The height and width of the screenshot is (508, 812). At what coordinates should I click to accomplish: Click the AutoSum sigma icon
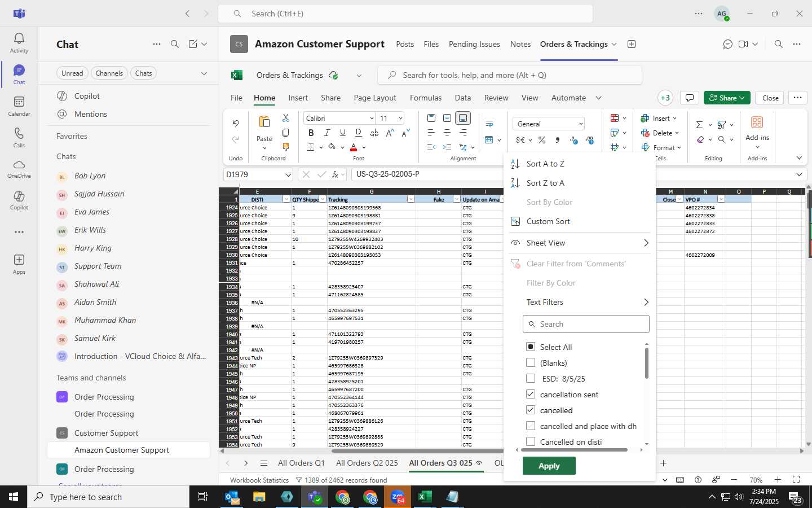tap(699, 125)
